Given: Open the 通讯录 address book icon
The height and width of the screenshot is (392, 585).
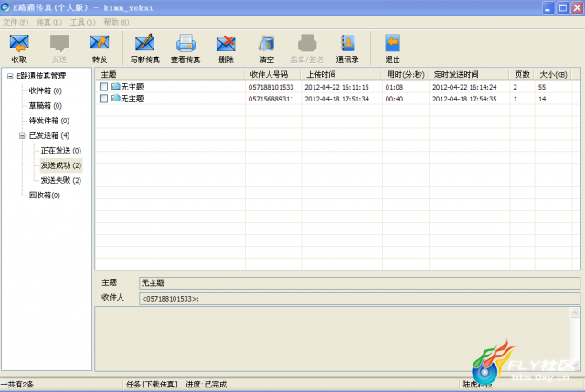Looking at the screenshot, I should (x=347, y=43).
